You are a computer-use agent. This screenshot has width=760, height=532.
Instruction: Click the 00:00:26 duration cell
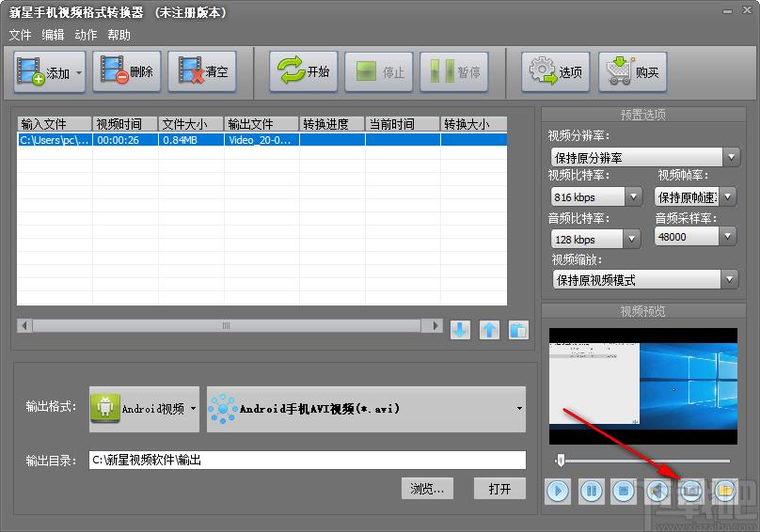pyautogui.click(x=125, y=140)
